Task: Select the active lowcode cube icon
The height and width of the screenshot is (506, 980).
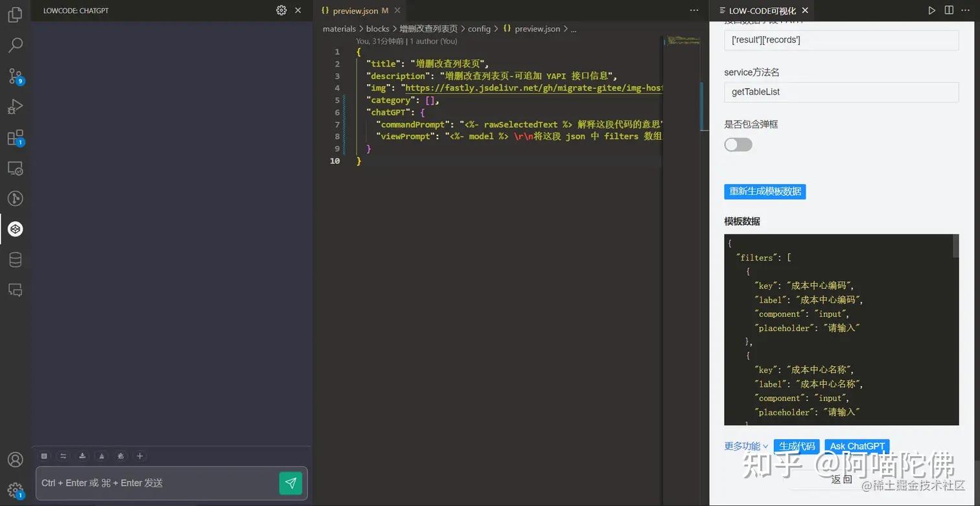Action: tap(15, 229)
